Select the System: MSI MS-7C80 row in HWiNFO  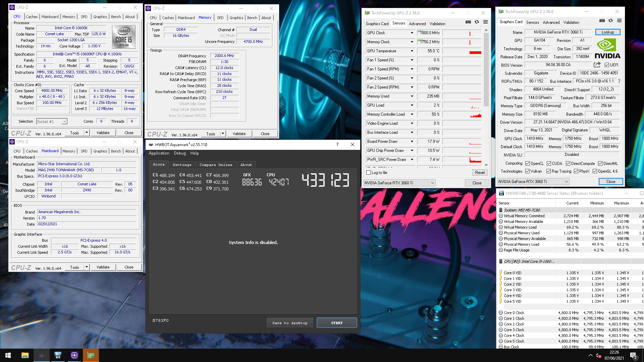click(x=570, y=210)
